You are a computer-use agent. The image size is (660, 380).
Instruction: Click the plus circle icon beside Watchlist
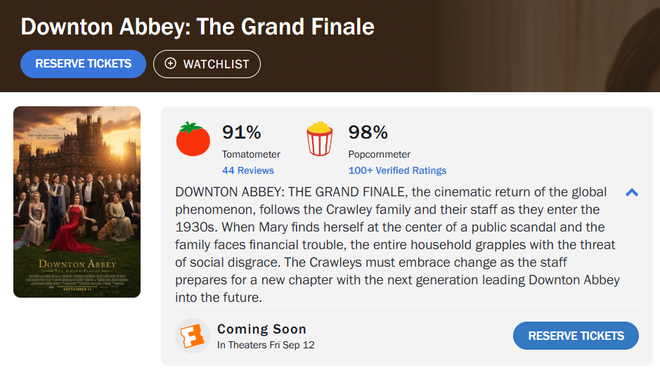170,64
